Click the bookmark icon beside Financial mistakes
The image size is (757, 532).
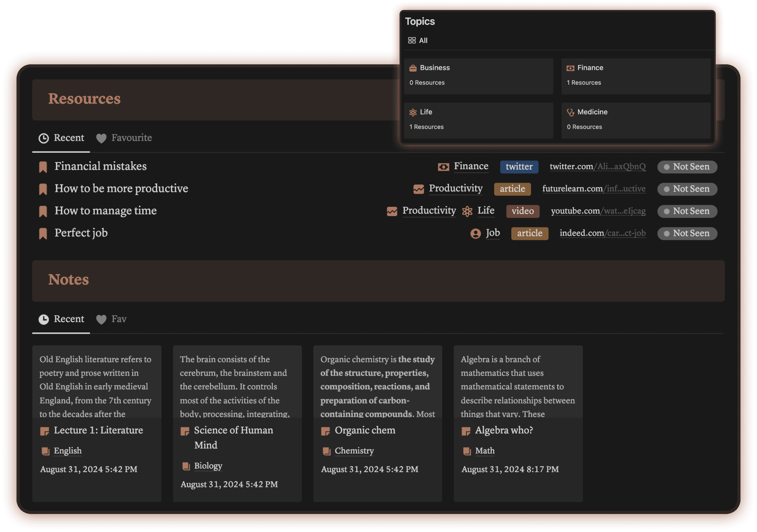click(43, 167)
